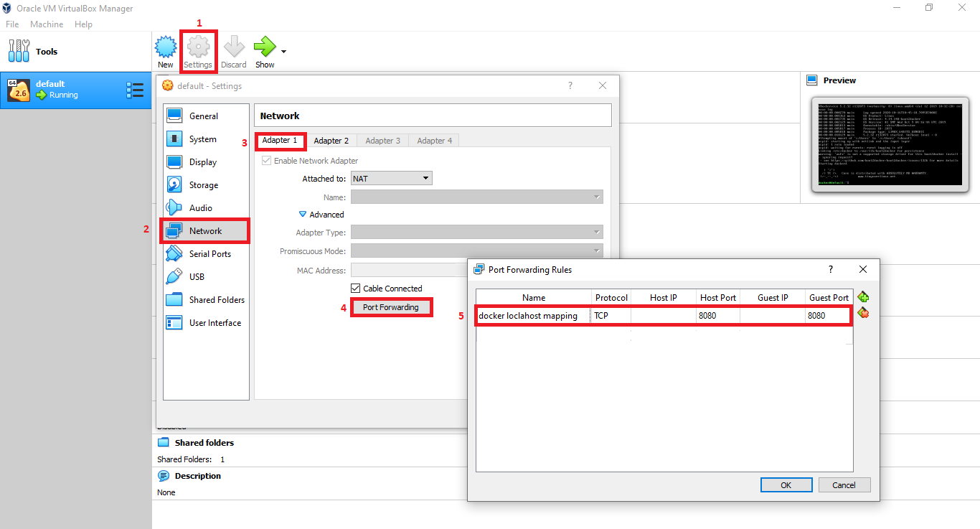
Task: Open the Attached to NAT dropdown
Action: tap(391, 178)
